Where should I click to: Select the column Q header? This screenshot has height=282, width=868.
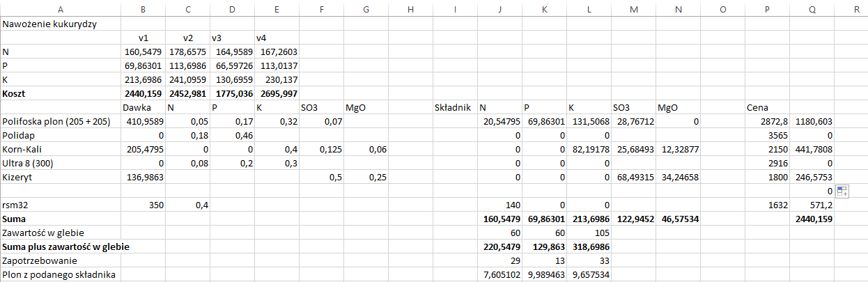point(812,8)
